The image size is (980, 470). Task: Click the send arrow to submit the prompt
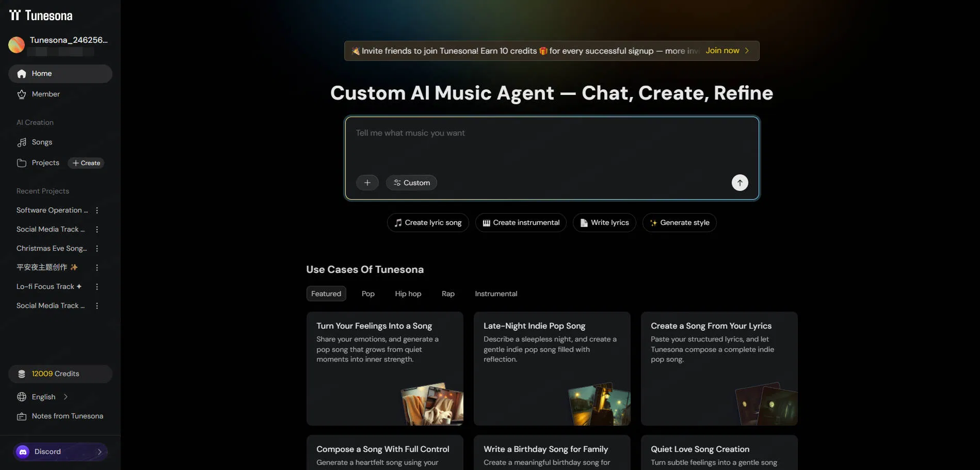[x=740, y=182]
